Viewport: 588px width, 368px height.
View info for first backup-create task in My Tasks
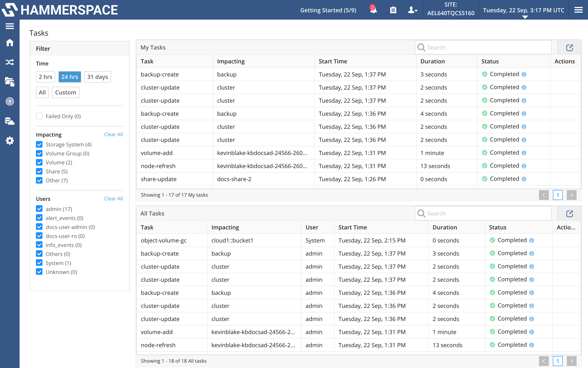524,74
